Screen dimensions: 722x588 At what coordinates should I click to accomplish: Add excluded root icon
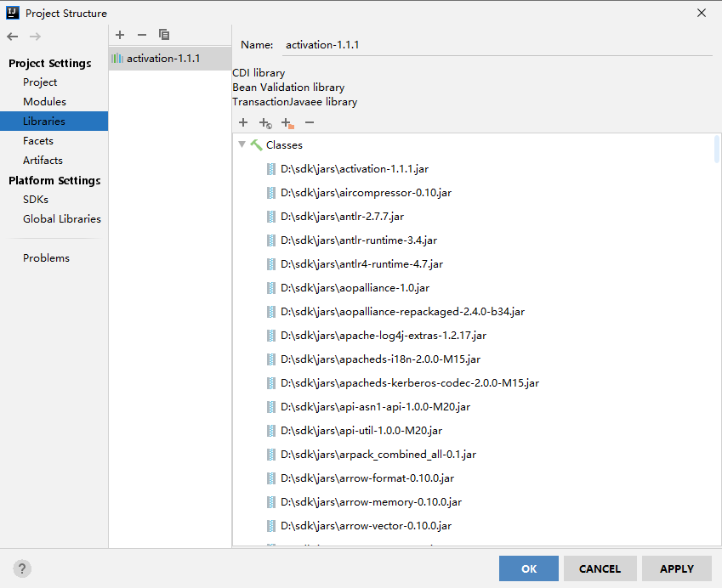[x=287, y=123]
